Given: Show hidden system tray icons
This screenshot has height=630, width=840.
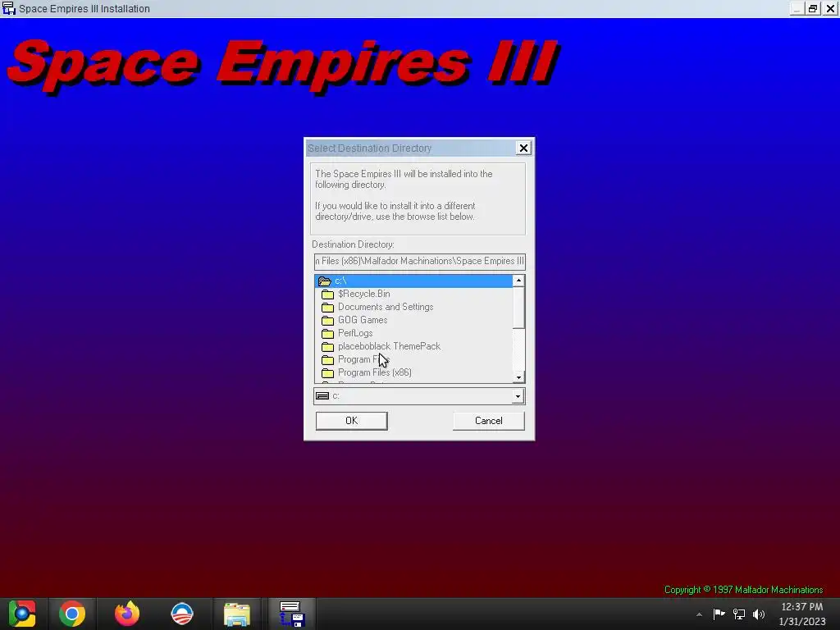Looking at the screenshot, I should 699,614.
